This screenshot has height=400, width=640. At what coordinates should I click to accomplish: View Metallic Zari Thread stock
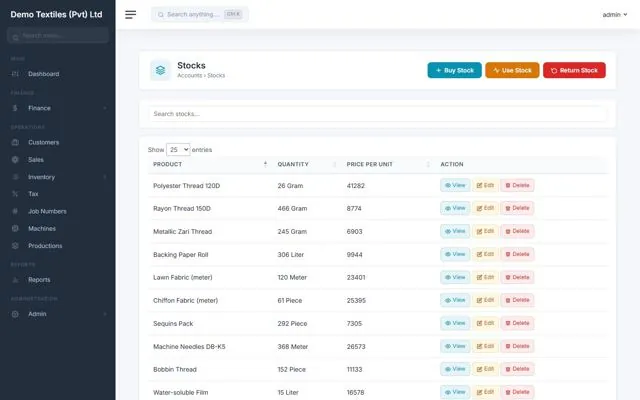pyautogui.click(x=455, y=231)
